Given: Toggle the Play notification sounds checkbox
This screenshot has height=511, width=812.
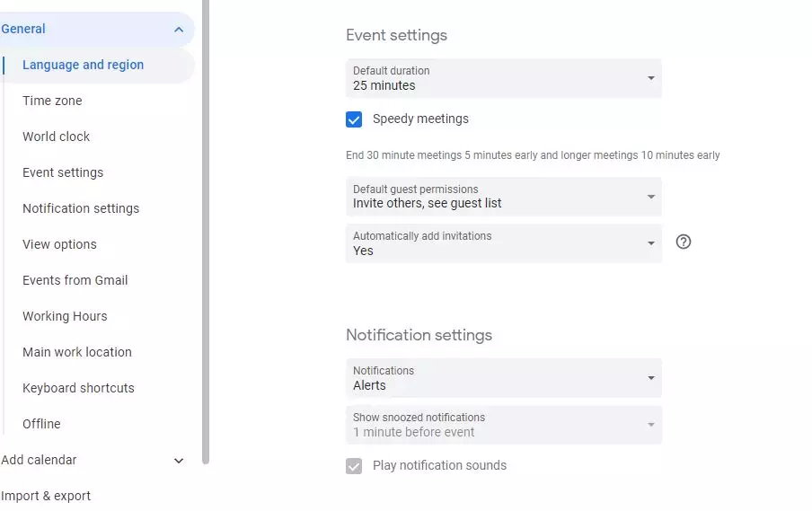Looking at the screenshot, I should (x=354, y=466).
